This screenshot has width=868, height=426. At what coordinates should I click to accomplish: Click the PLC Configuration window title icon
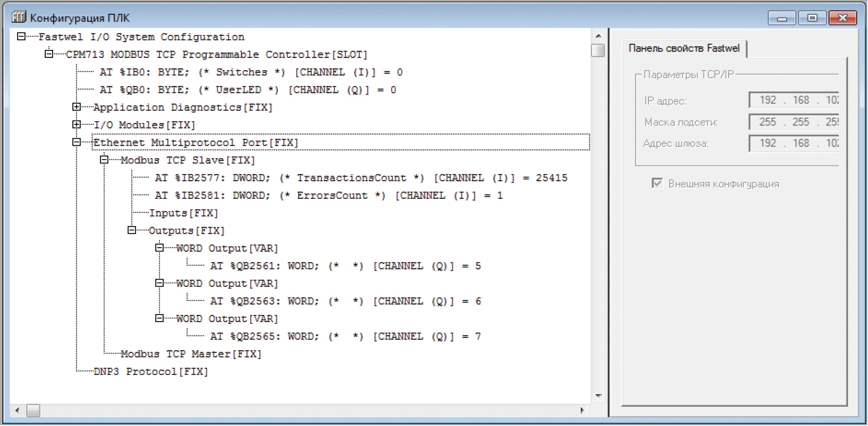tap(19, 17)
